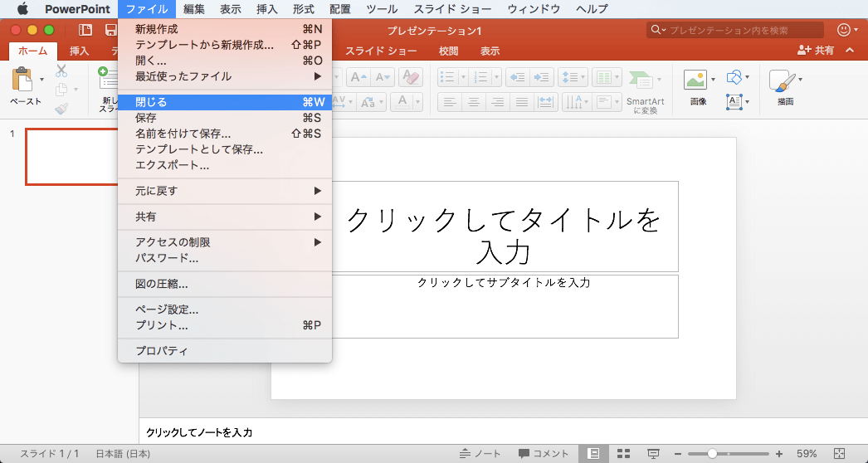This screenshot has height=463, width=868.
Task: Open the スライド ショー menu bar item
Action: pos(453,9)
